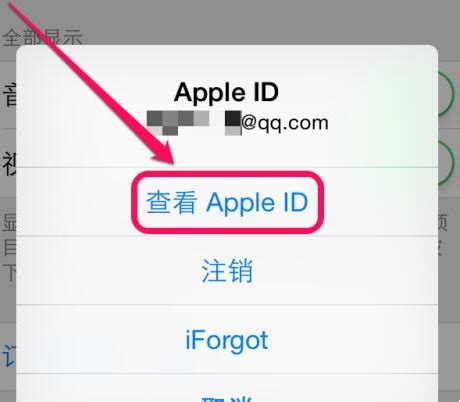This screenshot has height=402, width=460.
Task: Tap the partially hidden 音 row on left
Action: (x=9, y=95)
